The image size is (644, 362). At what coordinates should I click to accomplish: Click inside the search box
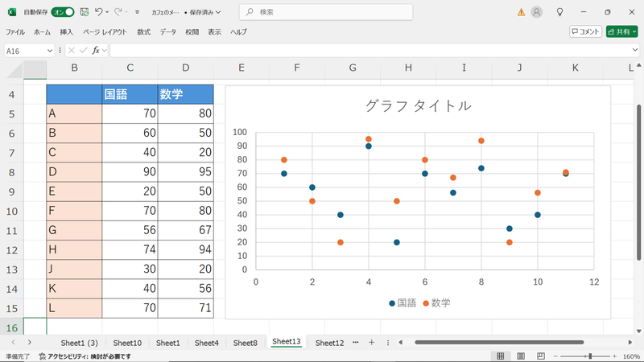click(326, 12)
